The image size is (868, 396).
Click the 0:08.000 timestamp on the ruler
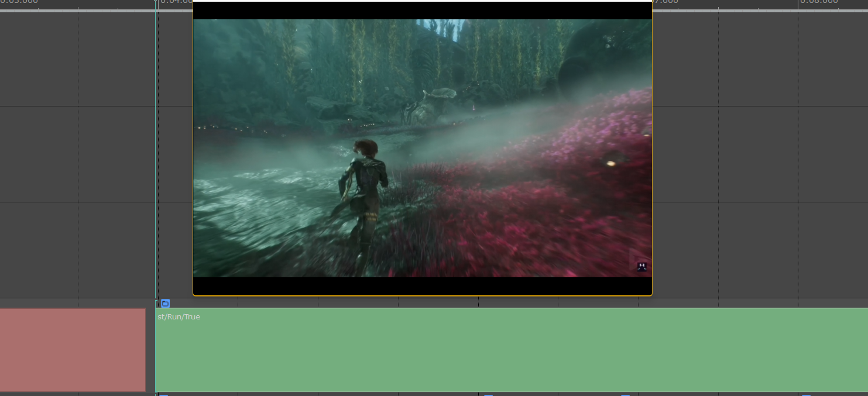pyautogui.click(x=819, y=2)
